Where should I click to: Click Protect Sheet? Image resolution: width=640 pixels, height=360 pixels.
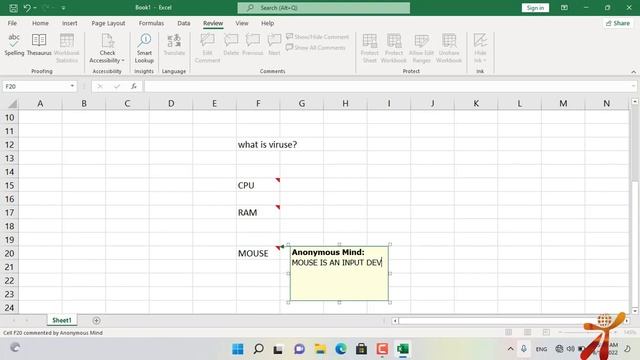(369, 48)
